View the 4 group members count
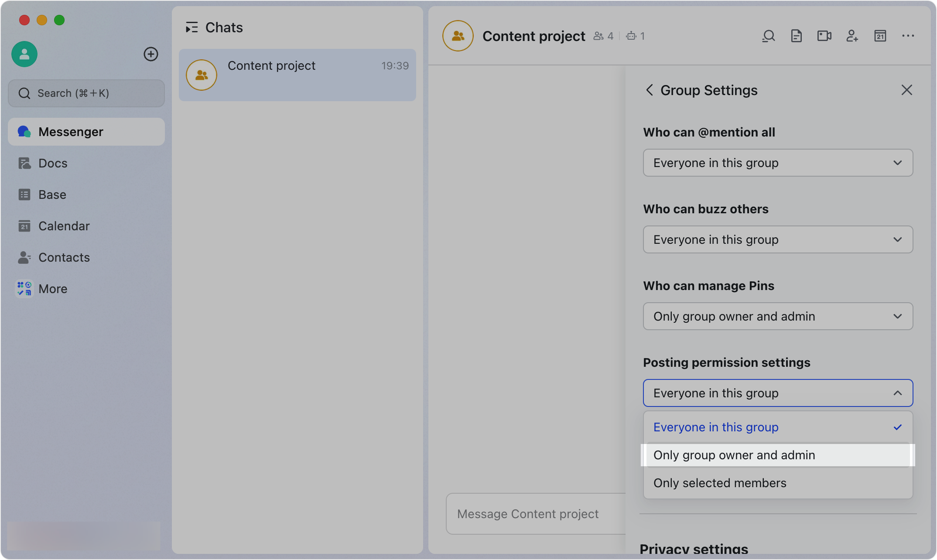Viewport: 937px width, 560px height. click(x=604, y=36)
